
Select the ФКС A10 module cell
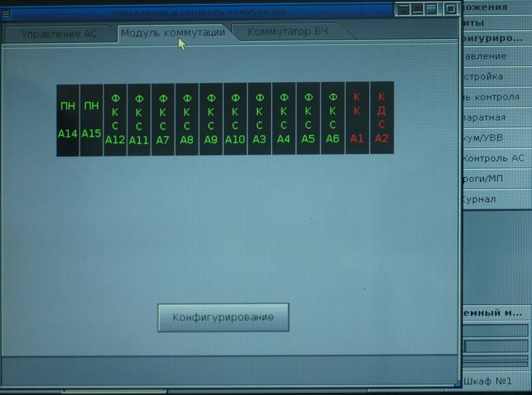pos(235,119)
